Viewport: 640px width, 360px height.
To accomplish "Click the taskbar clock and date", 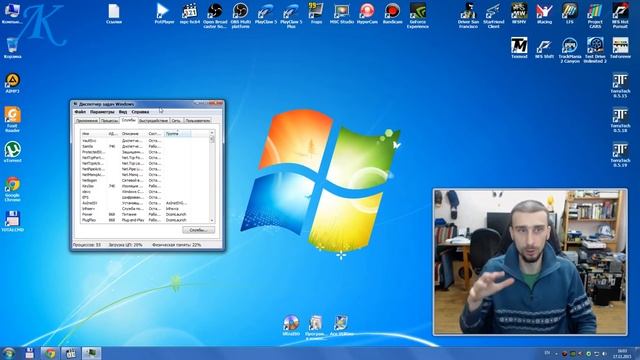I will [622, 353].
